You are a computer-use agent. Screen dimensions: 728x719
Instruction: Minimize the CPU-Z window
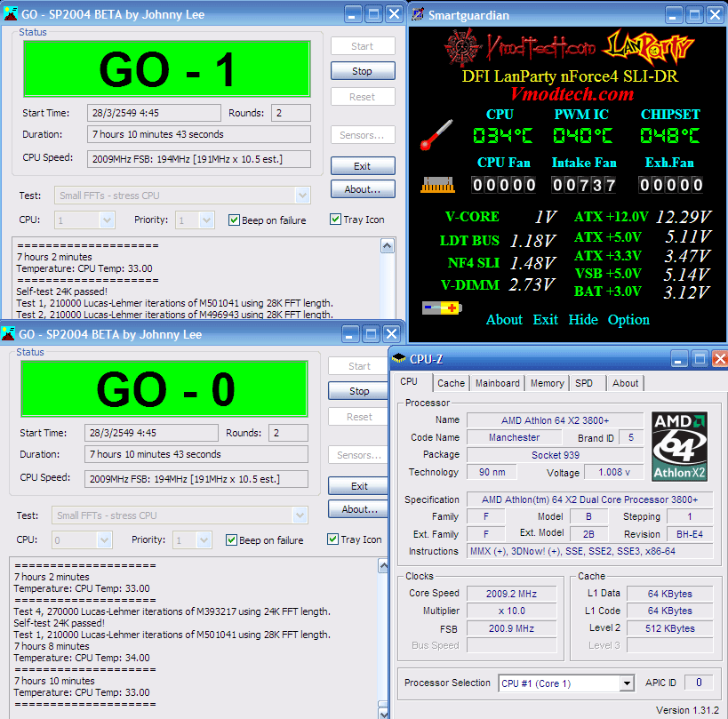(x=679, y=359)
